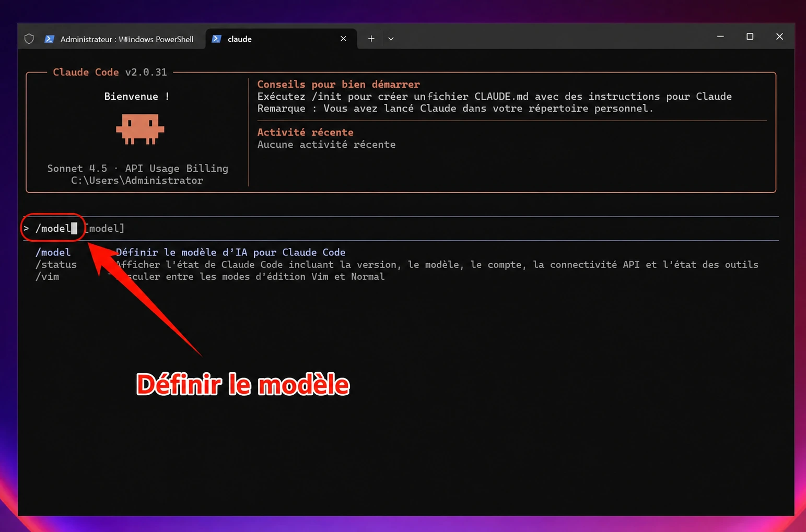Select the /status command suggestion

point(56,265)
